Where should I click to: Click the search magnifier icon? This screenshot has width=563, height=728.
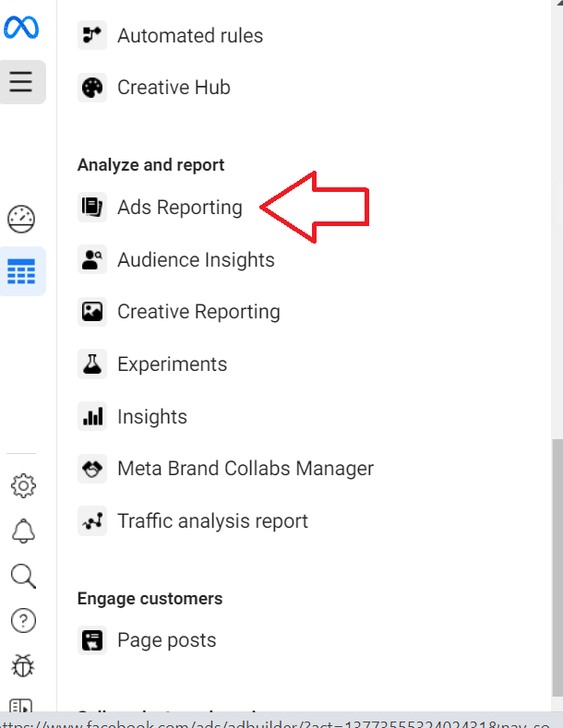(23, 576)
